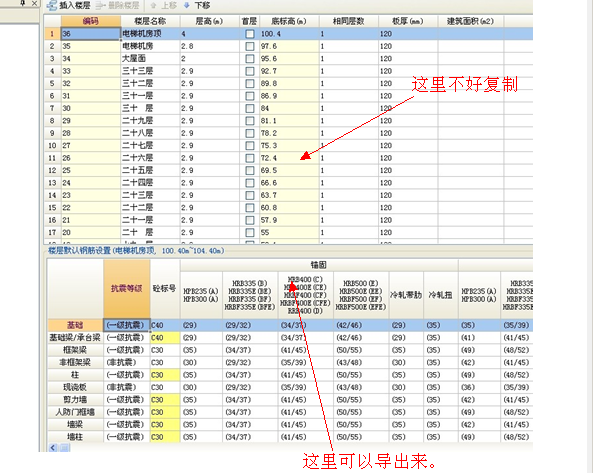
Task: Click bottom elevation cell 72.4
Action: click(289, 158)
